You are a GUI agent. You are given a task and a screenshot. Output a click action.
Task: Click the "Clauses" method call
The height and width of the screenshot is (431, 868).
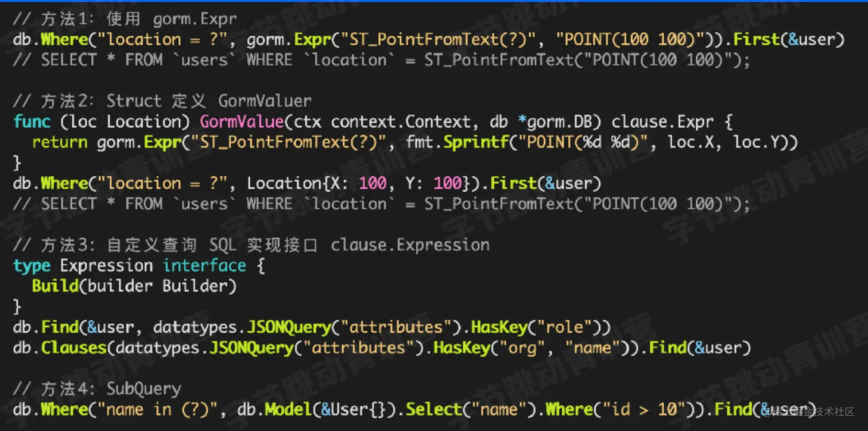pos(73,348)
